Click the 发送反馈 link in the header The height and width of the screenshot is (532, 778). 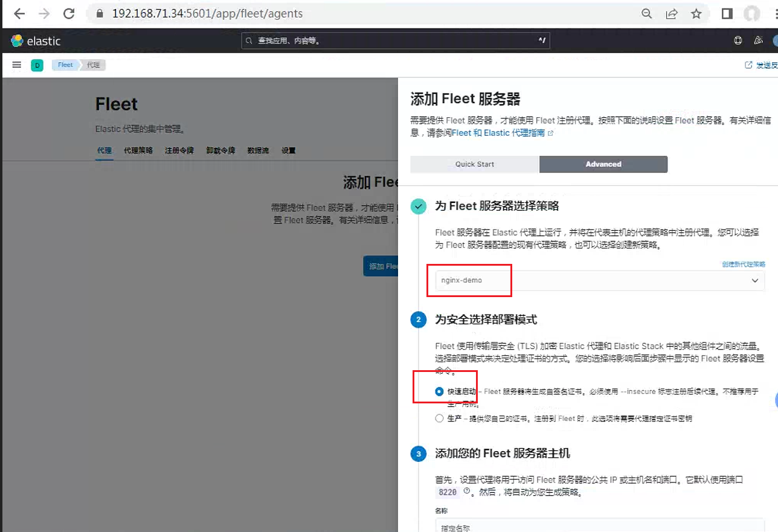[762, 65]
